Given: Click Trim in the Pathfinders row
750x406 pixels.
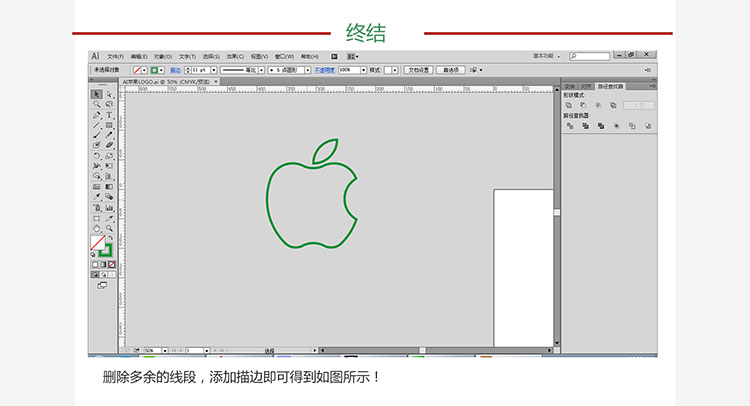Looking at the screenshot, I should point(585,126).
